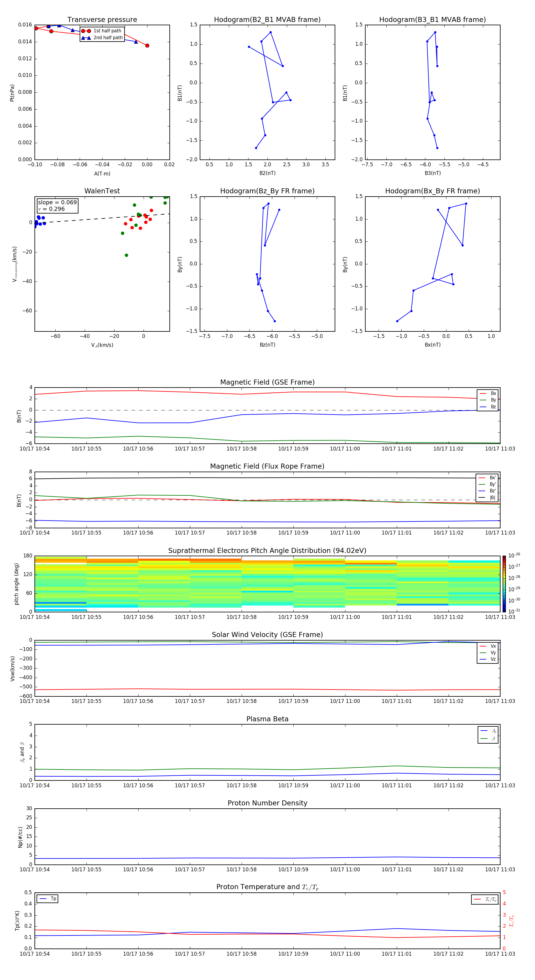The height and width of the screenshot is (980, 535).
Task: Click 'Bz(nT)' x-axis label
Action: [x=267, y=345]
